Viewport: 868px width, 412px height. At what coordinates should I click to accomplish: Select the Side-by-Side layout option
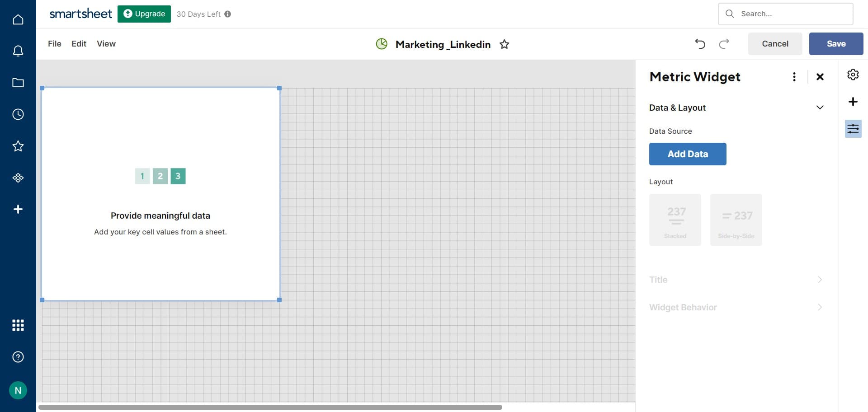(736, 220)
